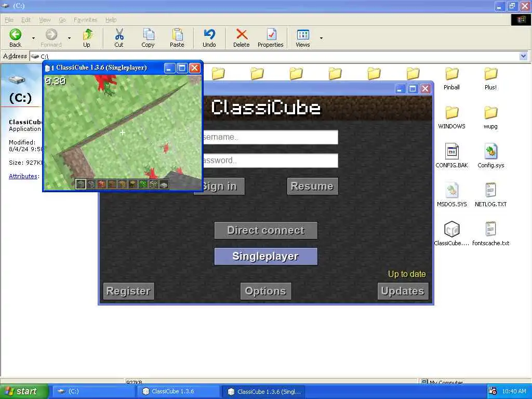Select the MSDOS.SYS file
Screen dimensions: 532x399
pyautogui.click(x=451, y=195)
